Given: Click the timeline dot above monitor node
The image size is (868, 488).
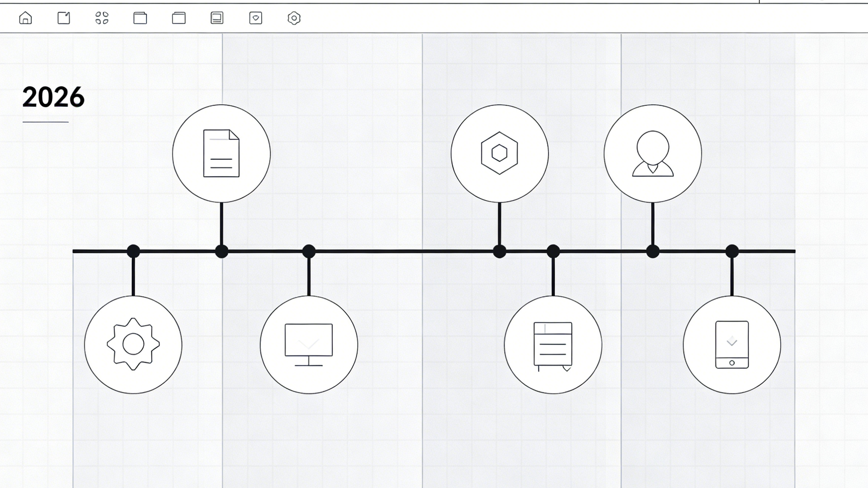Looking at the screenshot, I should tap(309, 251).
